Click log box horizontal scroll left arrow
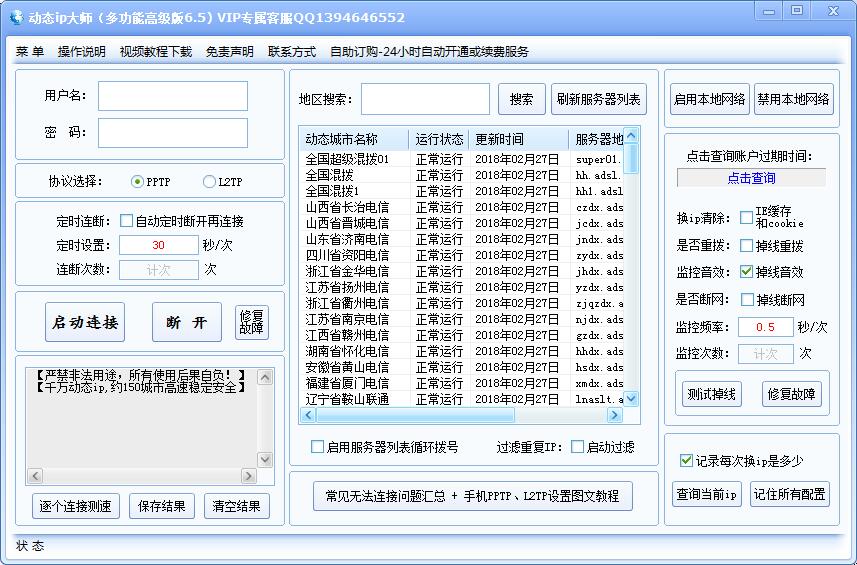Screen dimensions: 857x565 coord(34,476)
